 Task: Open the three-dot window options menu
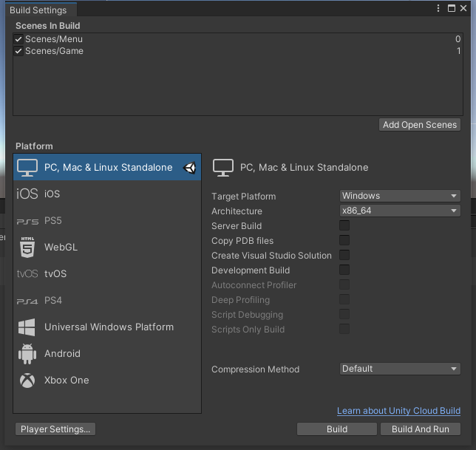[x=438, y=8]
